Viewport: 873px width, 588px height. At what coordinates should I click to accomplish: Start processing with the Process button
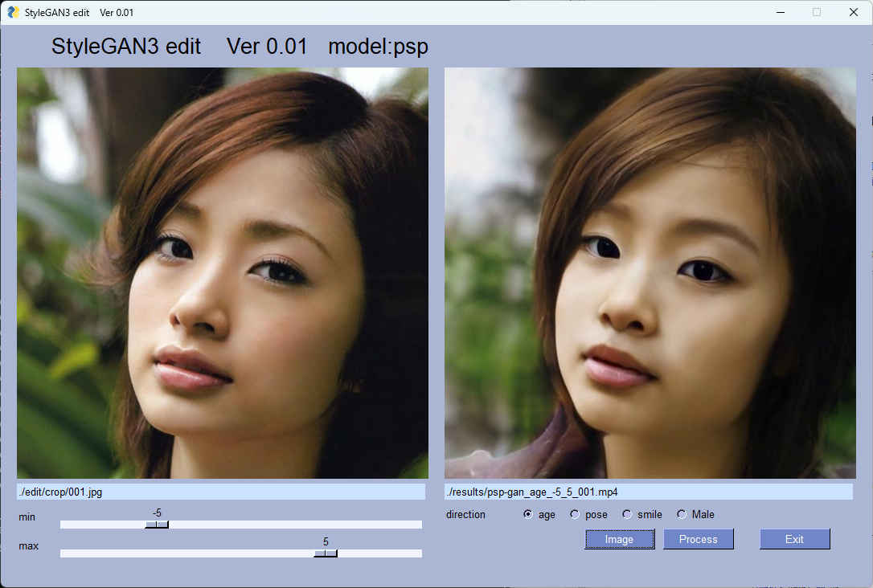(698, 539)
